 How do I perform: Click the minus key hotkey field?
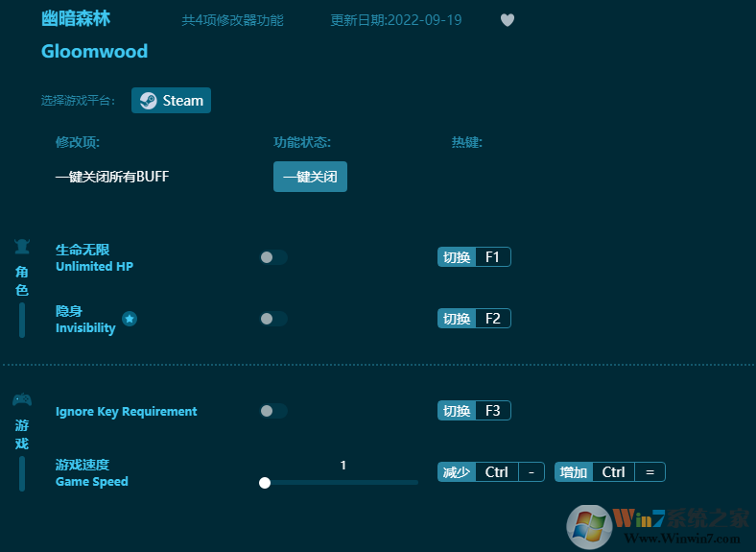pyautogui.click(x=532, y=472)
